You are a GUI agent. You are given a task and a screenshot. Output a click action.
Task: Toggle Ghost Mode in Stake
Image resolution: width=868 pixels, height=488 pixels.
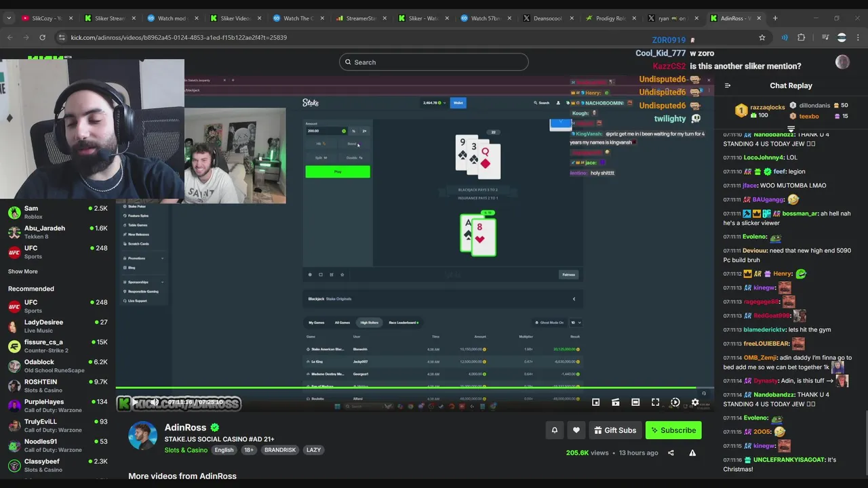(x=549, y=323)
